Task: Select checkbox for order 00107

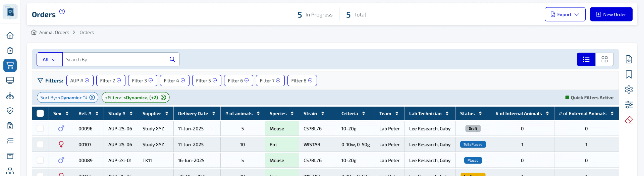Action: 40,144
